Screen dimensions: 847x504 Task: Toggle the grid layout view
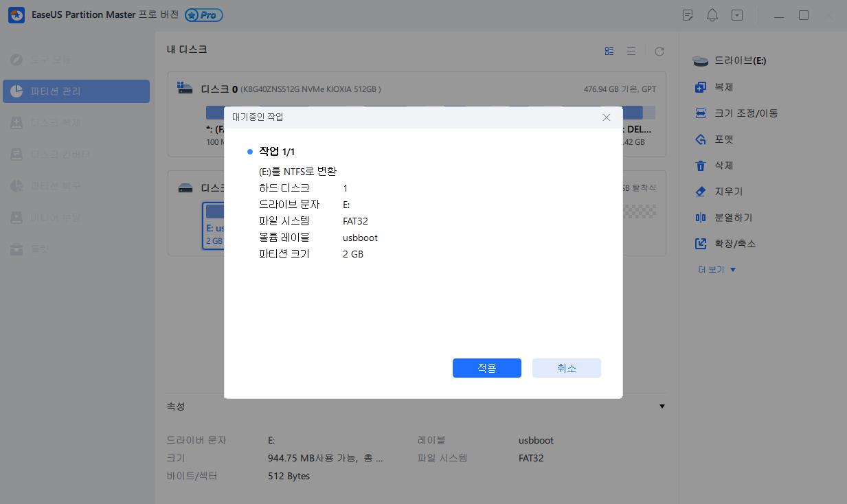tap(609, 51)
